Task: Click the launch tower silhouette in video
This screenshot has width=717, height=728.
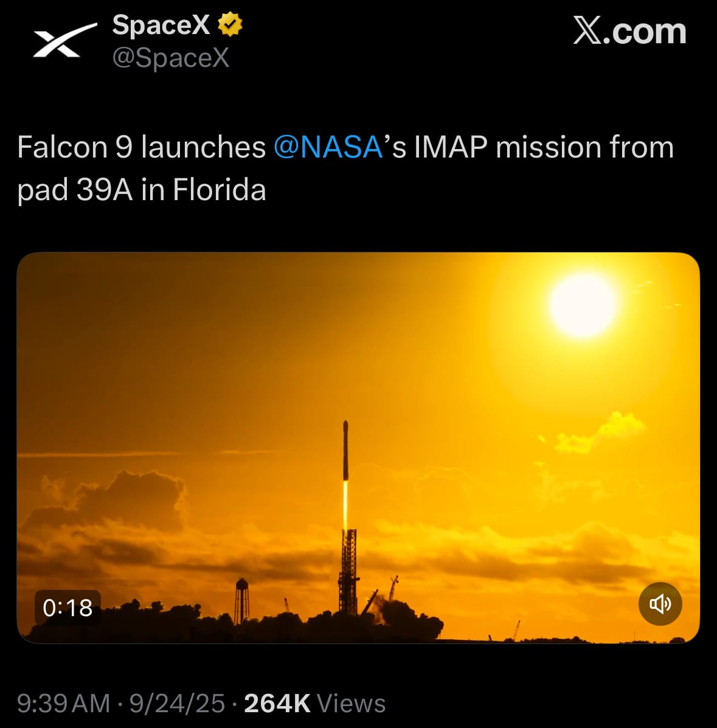Action: (x=348, y=572)
